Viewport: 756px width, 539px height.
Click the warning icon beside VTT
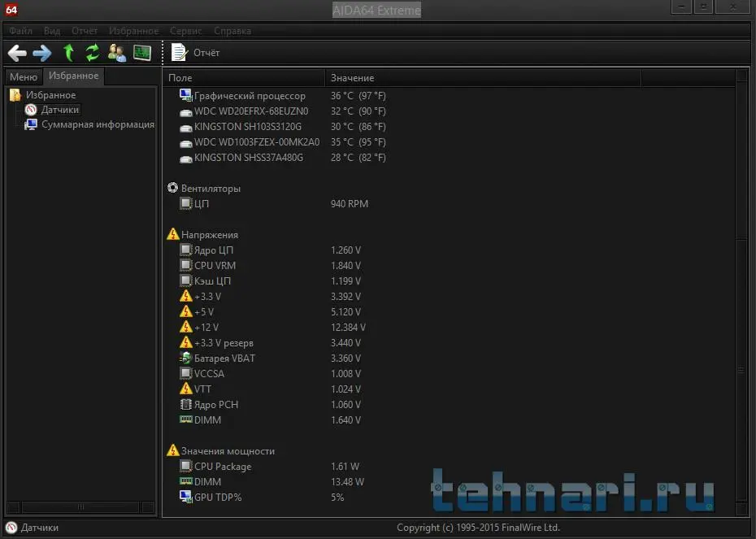click(x=185, y=389)
